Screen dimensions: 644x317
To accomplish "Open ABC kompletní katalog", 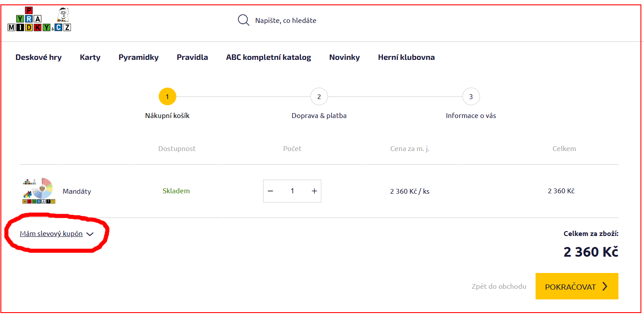I will click(x=268, y=57).
